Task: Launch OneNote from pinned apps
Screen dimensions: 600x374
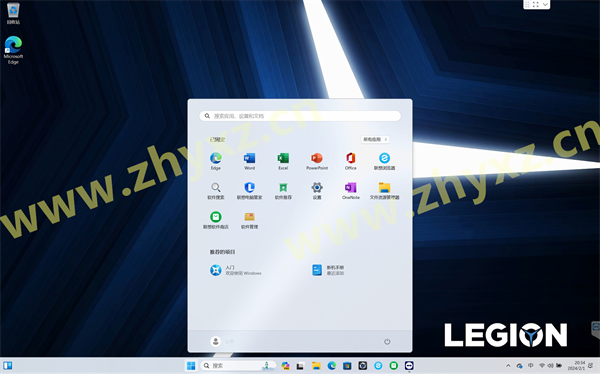Action: [351, 191]
